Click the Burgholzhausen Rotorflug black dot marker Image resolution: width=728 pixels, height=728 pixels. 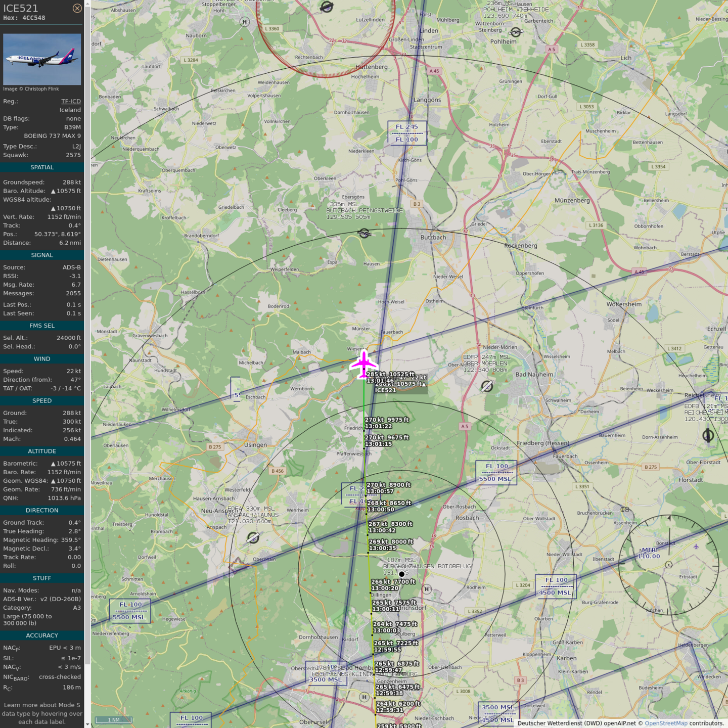(402, 574)
